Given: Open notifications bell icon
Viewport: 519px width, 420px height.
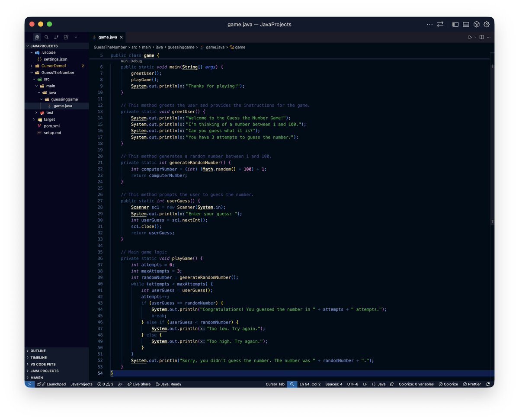Looking at the screenshot, I should click(x=488, y=384).
